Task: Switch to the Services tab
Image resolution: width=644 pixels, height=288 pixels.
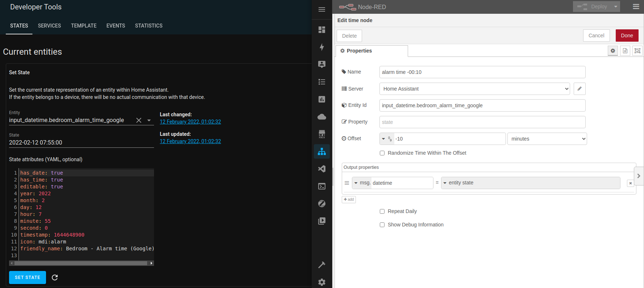Action: point(49,26)
